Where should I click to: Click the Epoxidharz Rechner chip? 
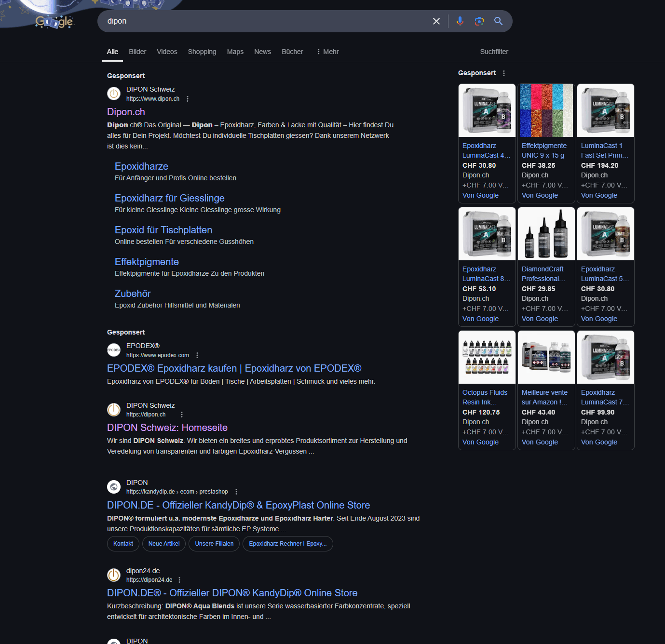288,544
